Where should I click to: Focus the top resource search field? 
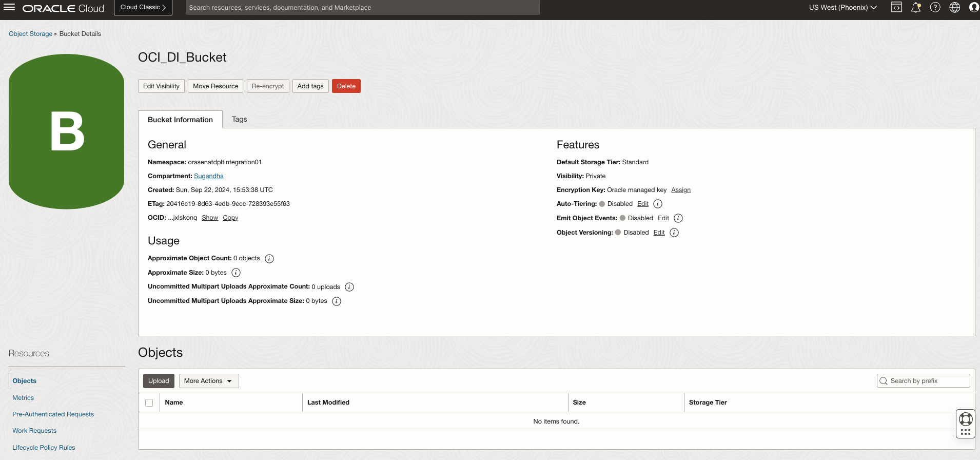tap(363, 7)
